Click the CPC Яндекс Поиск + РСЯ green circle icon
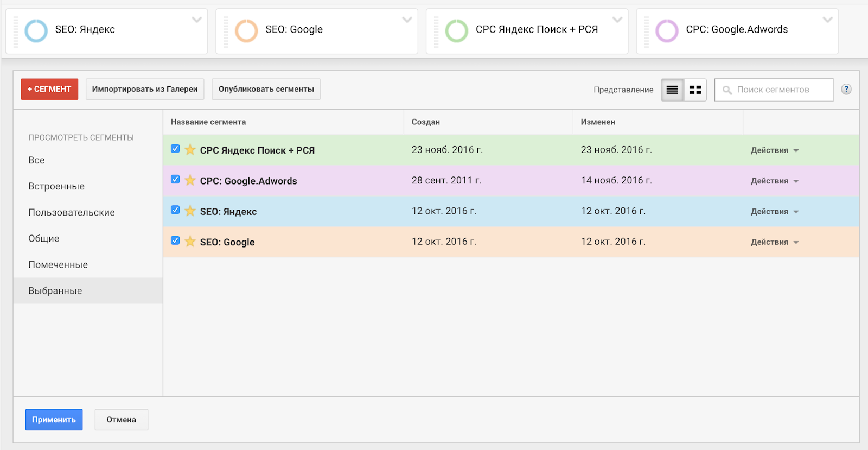The image size is (868, 450). [x=457, y=31]
